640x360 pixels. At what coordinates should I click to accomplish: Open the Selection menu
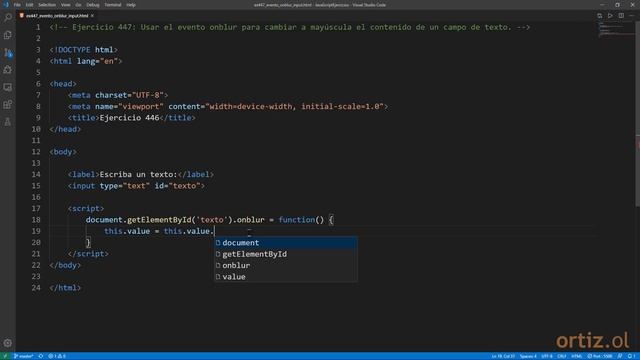click(47, 5)
